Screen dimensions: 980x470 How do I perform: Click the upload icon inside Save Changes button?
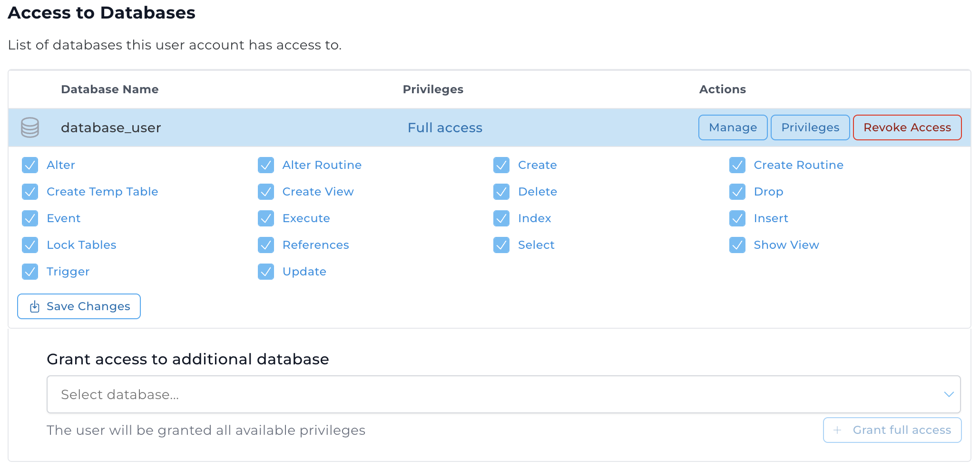(x=34, y=307)
